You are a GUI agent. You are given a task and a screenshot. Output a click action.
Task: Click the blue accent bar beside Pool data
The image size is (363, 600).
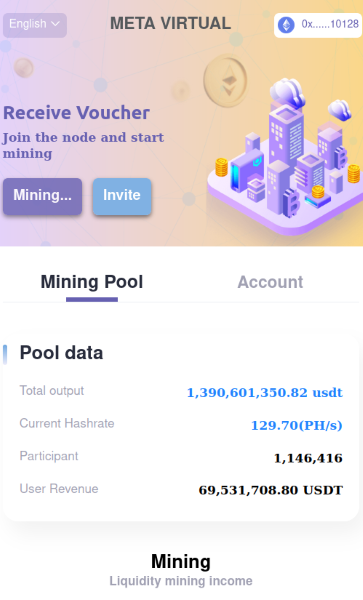click(5, 354)
